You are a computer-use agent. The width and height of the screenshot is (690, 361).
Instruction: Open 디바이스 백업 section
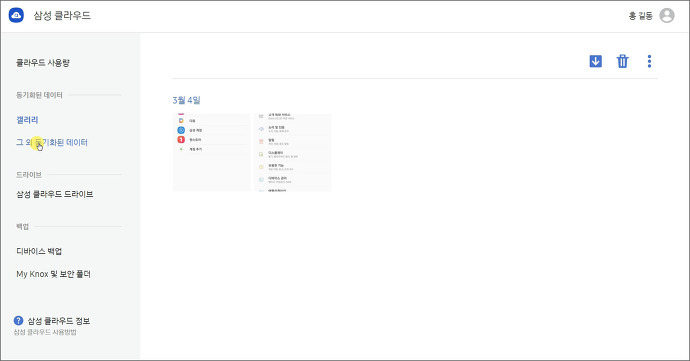[x=39, y=251]
